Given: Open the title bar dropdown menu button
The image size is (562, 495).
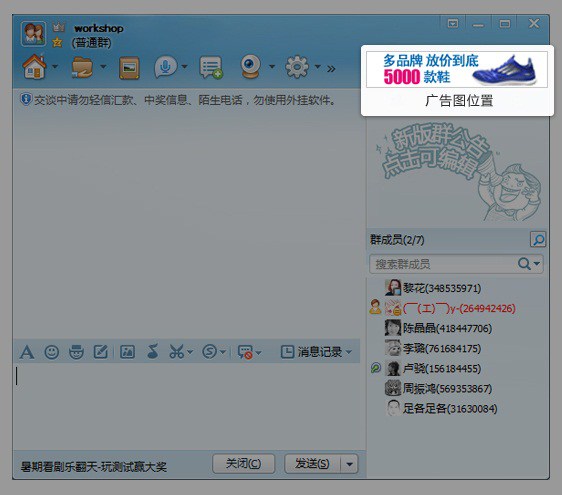Looking at the screenshot, I should coord(453,24).
